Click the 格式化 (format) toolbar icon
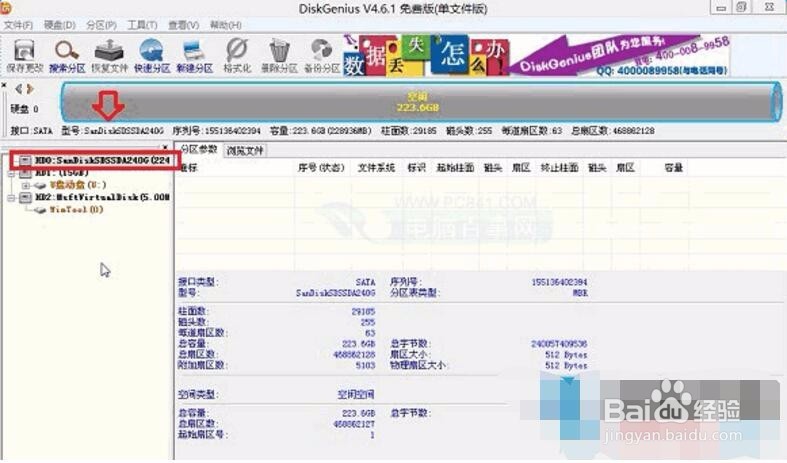The width and height of the screenshot is (787, 463). pyautogui.click(x=236, y=51)
